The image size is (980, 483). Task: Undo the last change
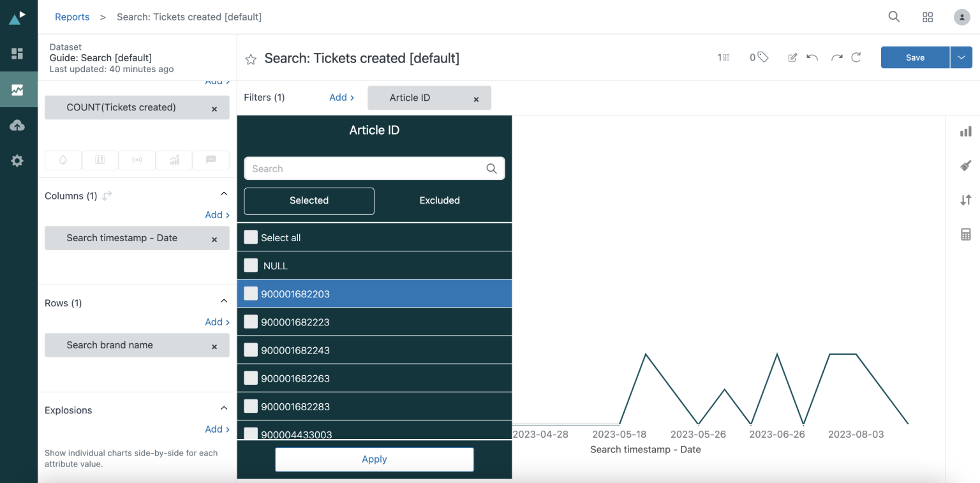tap(812, 57)
